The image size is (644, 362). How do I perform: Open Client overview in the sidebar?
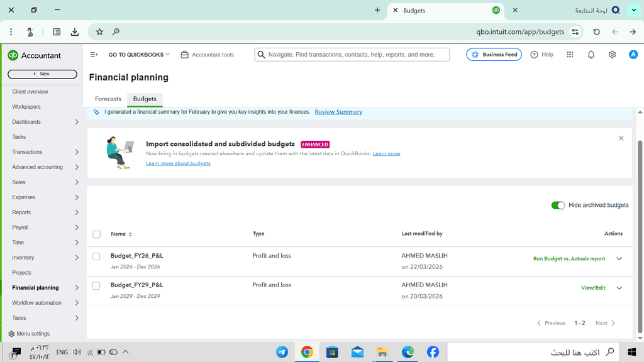pos(30,92)
